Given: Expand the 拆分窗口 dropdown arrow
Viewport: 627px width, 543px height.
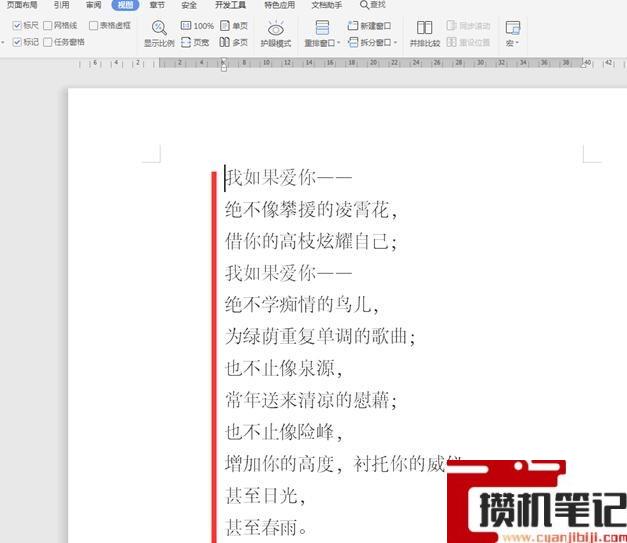Looking at the screenshot, I should coord(395,42).
